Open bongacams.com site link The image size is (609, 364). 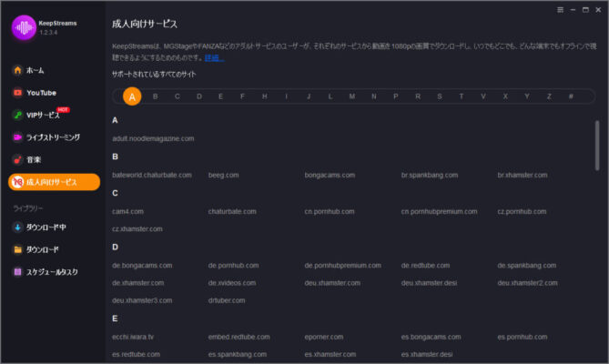[x=330, y=175]
